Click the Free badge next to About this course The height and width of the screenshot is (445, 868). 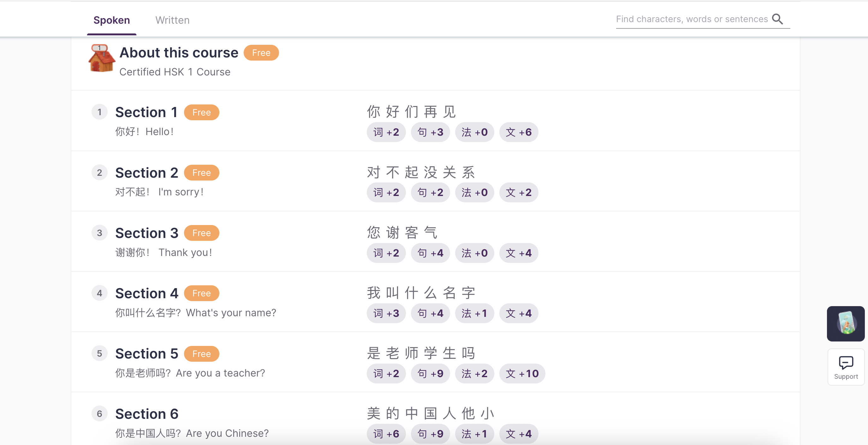[x=261, y=53]
